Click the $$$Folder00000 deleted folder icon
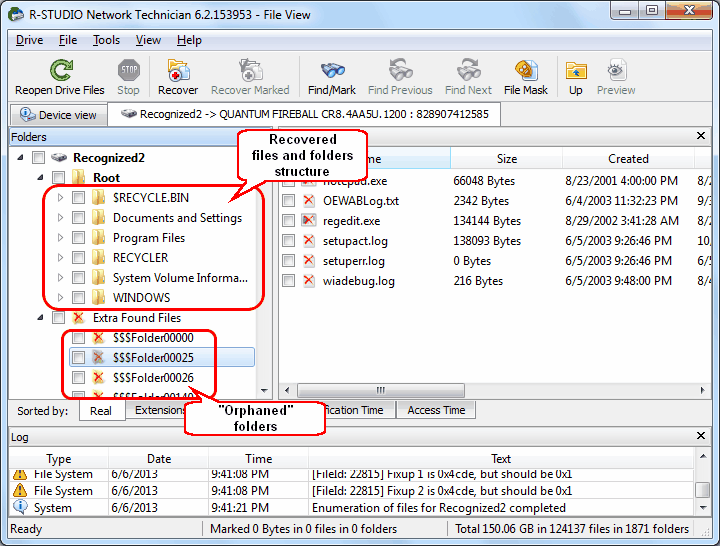This screenshot has height=546, width=720. pos(98,338)
